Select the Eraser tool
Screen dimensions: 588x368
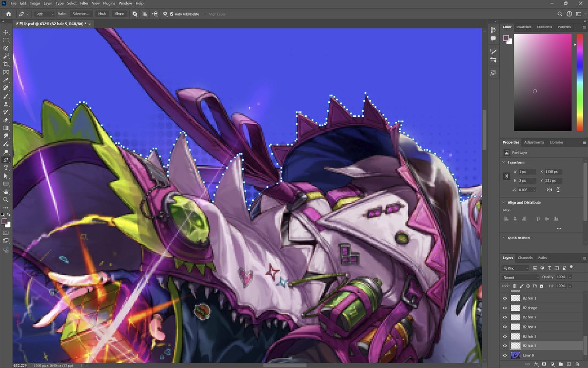point(6,120)
